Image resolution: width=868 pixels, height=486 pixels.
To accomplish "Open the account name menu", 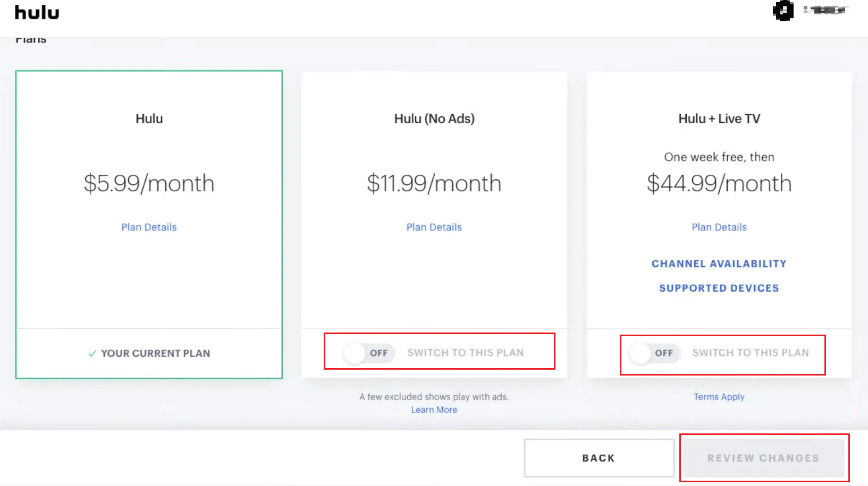I will tap(825, 10).
